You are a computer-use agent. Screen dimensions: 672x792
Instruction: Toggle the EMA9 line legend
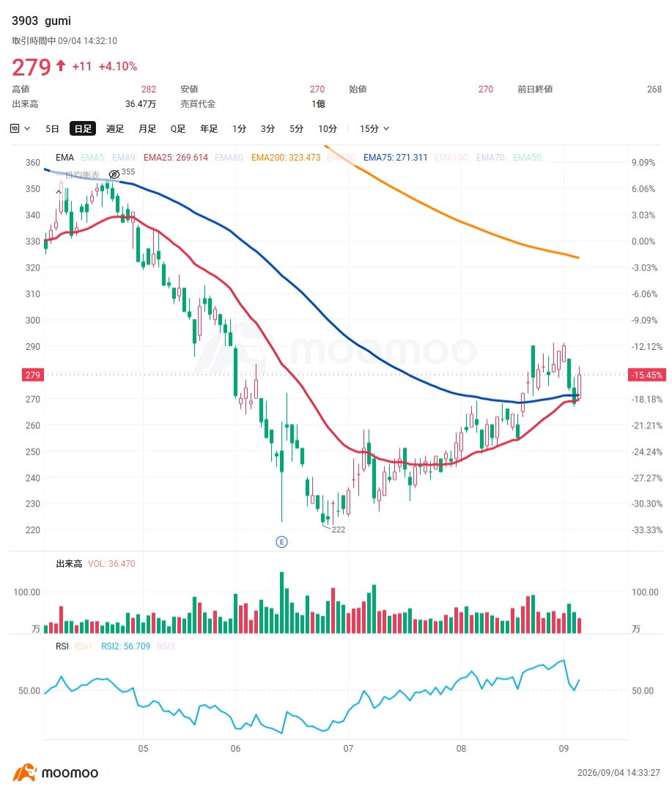pyautogui.click(x=125, y=158)
